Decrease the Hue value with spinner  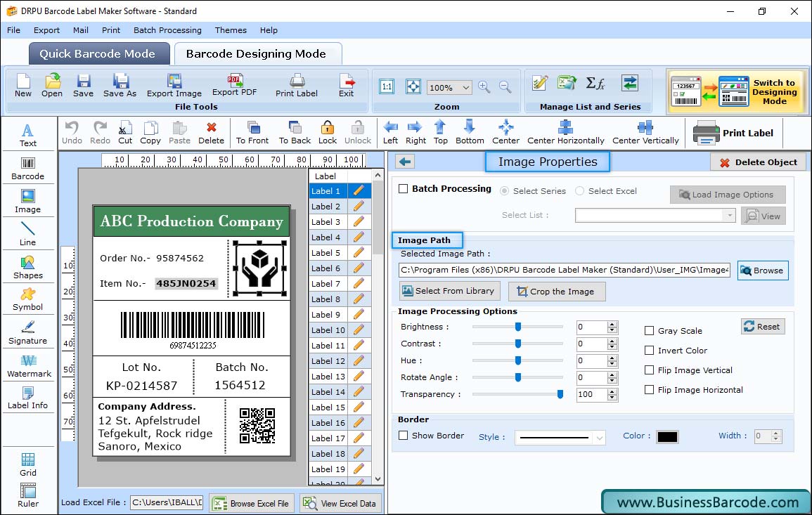click(612, 364)
